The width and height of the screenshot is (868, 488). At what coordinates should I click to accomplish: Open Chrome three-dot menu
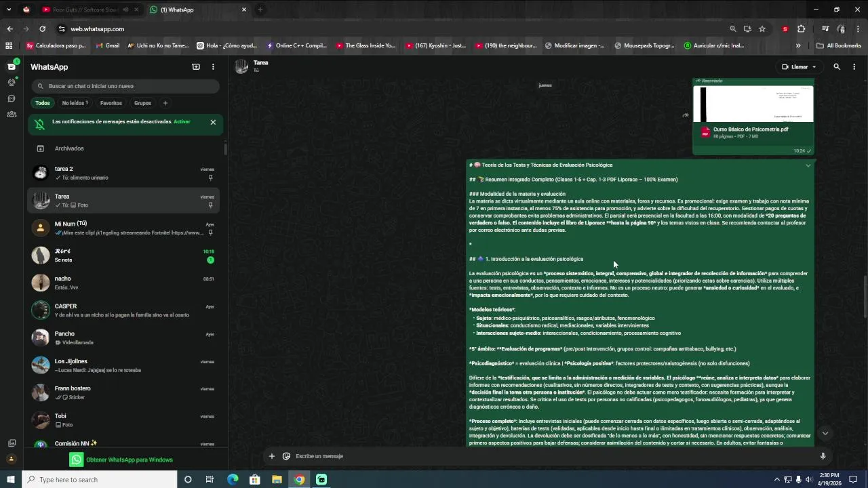coord(858,29)
